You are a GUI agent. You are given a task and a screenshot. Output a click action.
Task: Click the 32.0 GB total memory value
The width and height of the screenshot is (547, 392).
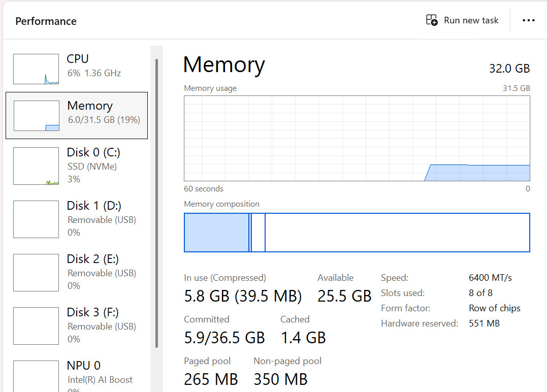click(509, 69)
